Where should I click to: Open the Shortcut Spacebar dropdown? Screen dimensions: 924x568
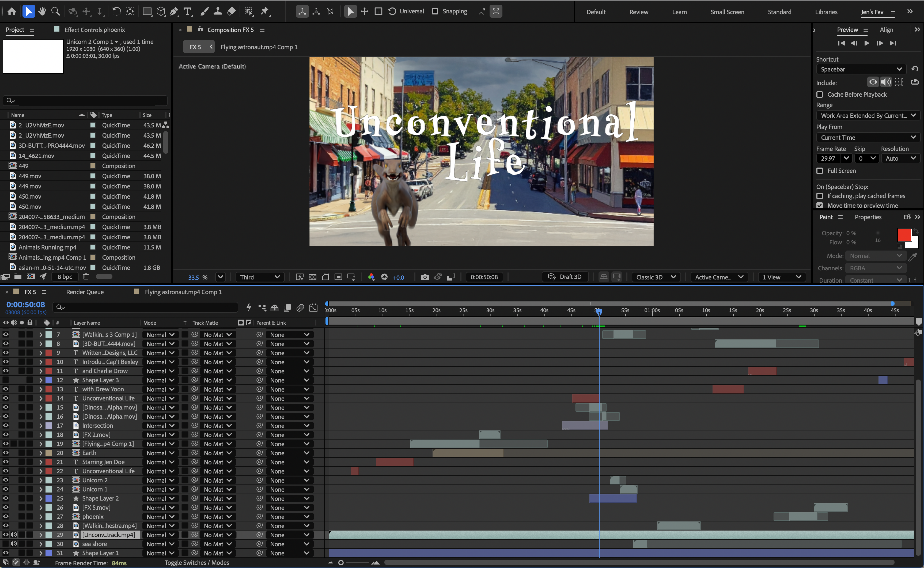[x=861, y=69]
